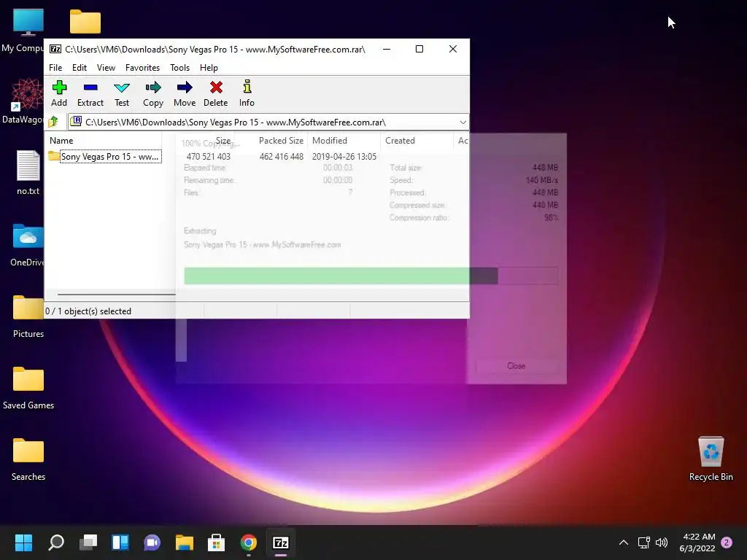This screenshot has width=747, height=560.
Task: Open the Help menu
Action: (209, 68)
